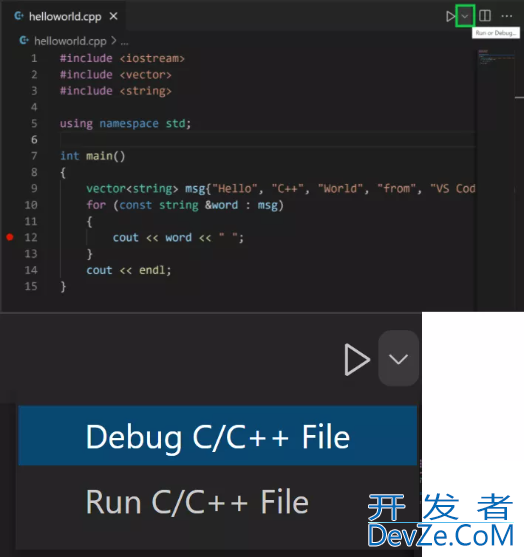
Task: Choose Debug C/C++ File menu entry
Action: point(217,436)
